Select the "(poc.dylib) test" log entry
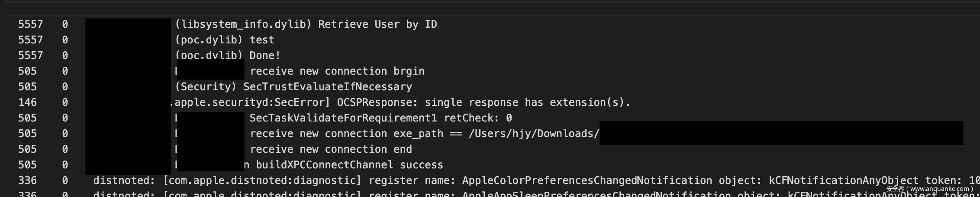This screenshot has height=197, width=980. 225,40
